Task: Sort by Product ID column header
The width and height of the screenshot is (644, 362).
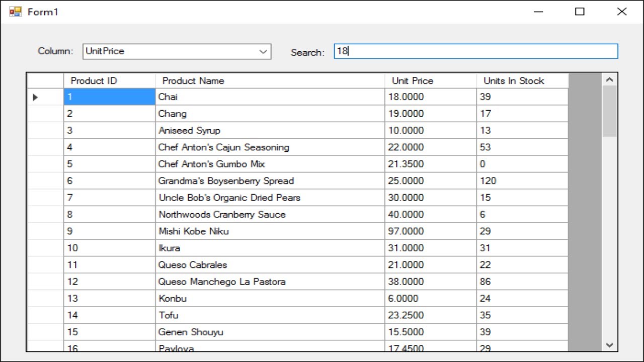Action: (x=110, y=81)
